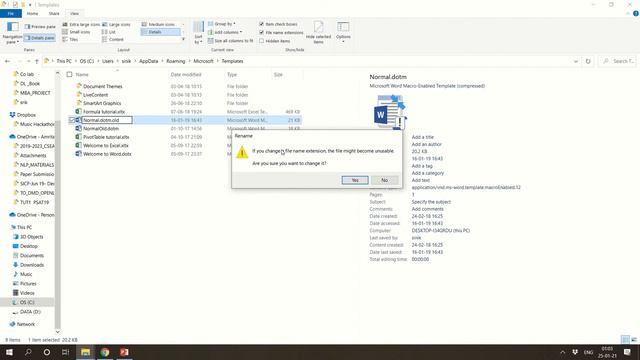Click the search box
Image resolution: width=640 pixels, height=360 pixels.
617,61
